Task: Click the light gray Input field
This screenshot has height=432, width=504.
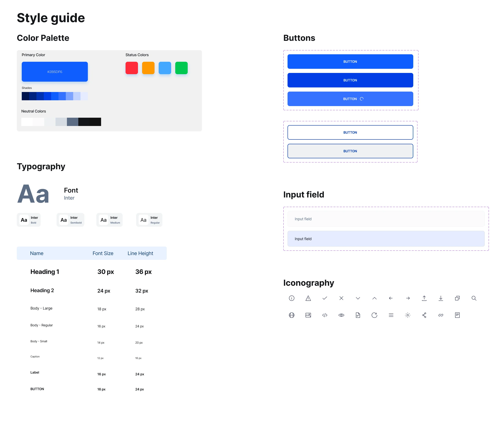Action: (386, 219)
